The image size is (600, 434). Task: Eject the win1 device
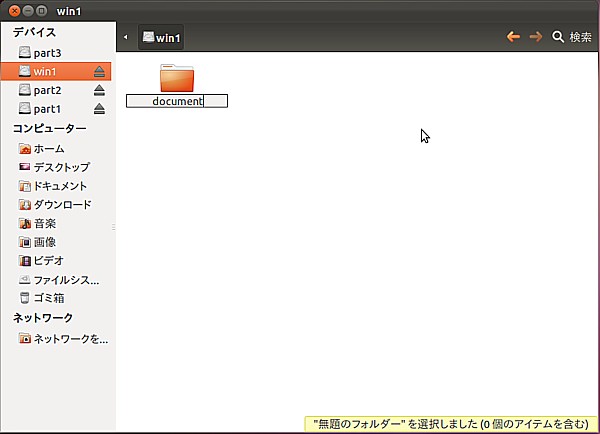point(99,72)
